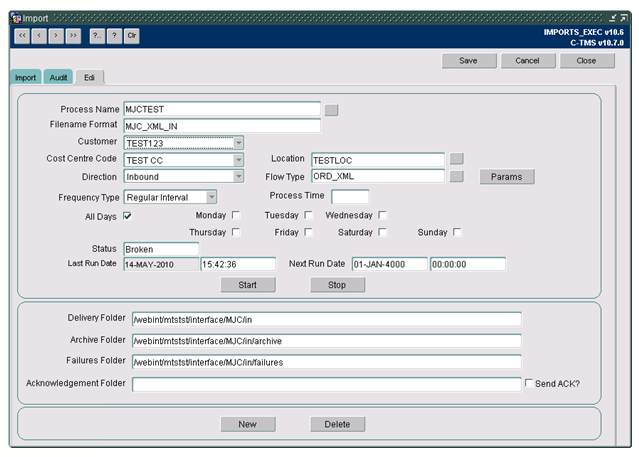Click the New button
This screenshot has width=639, height=457.
coord(248,424)
